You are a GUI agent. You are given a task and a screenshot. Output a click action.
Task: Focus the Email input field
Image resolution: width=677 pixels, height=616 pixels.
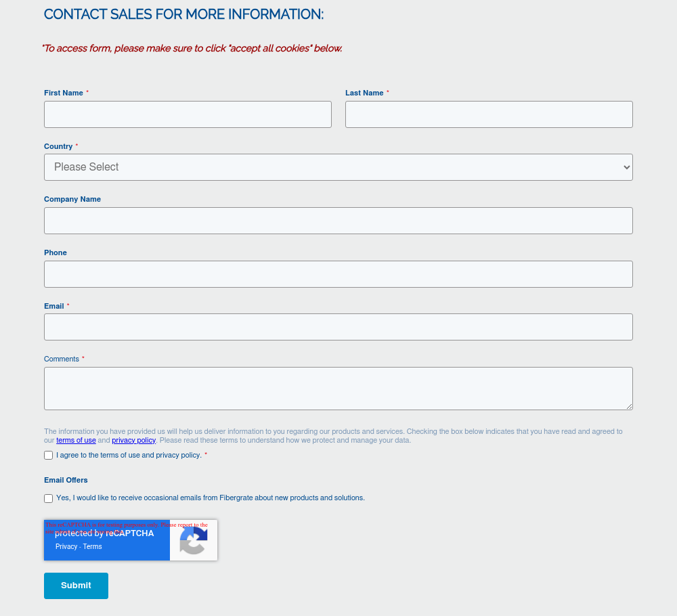[338, 327]
